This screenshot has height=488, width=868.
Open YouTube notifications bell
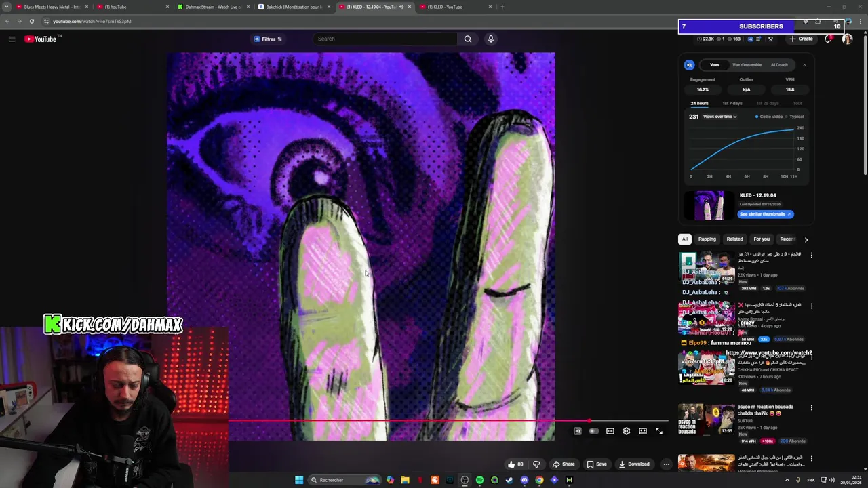(828, 39)
